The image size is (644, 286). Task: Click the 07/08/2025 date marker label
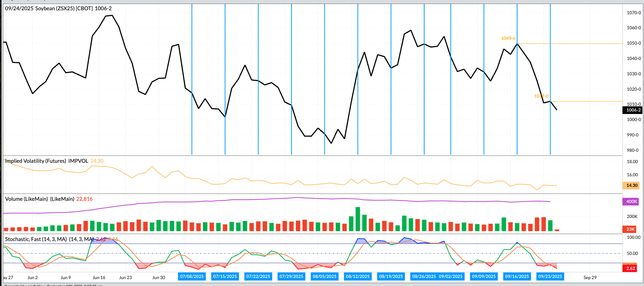click(x=192, y=276)
